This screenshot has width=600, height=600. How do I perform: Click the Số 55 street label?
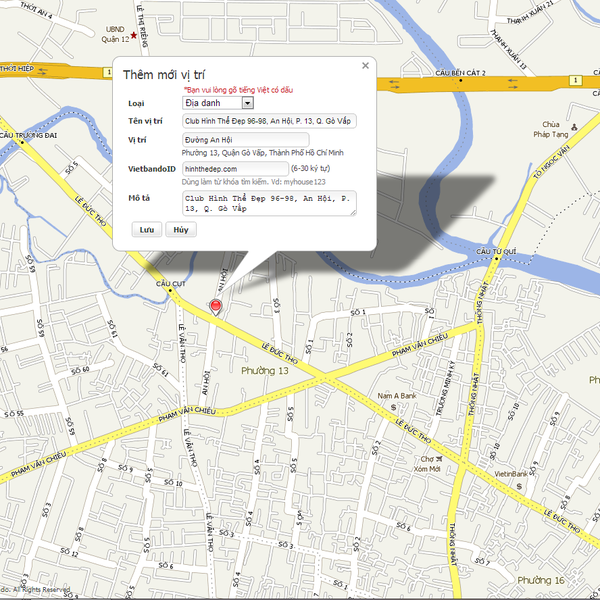[x=14, y=414]
